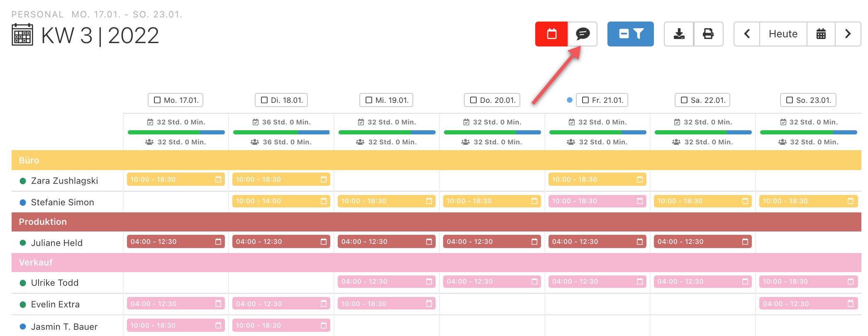Click calendar icon on Stefanie's Sunday shift
The height and width of the screenshot is (336, 868).
851,201
